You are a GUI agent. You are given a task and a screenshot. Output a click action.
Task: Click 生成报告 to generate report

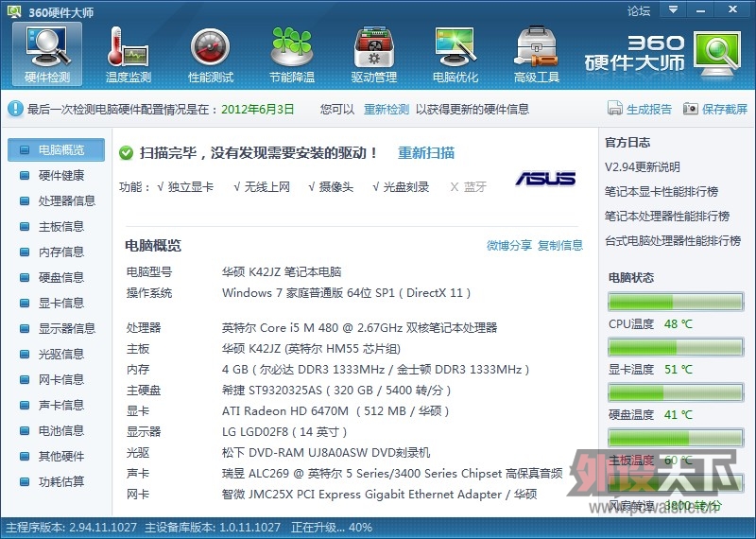pyautogui.click(x=641, y=109)
